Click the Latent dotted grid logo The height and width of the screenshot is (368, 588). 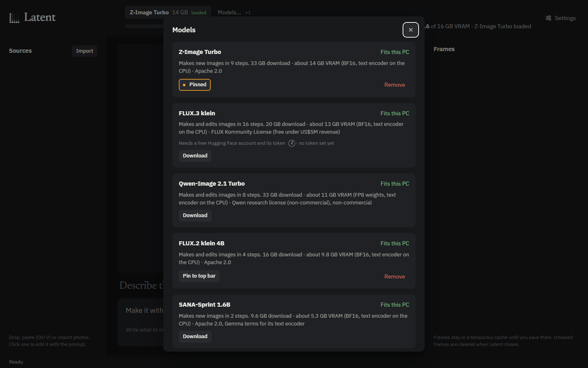(14, 18)
